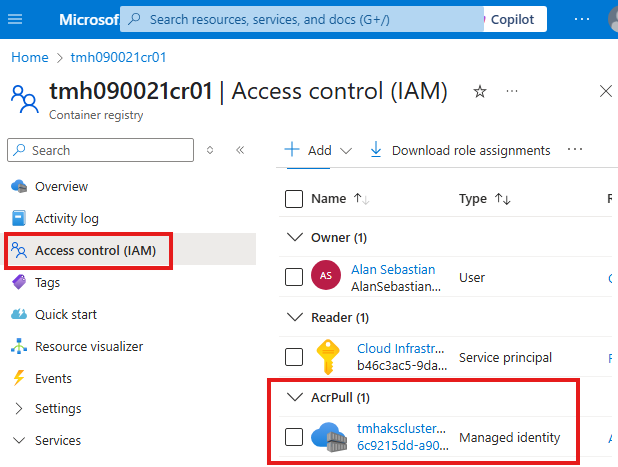Open the ellipsis menu next to the star
This screenshot has width=618, height=467.
[512, 91]
